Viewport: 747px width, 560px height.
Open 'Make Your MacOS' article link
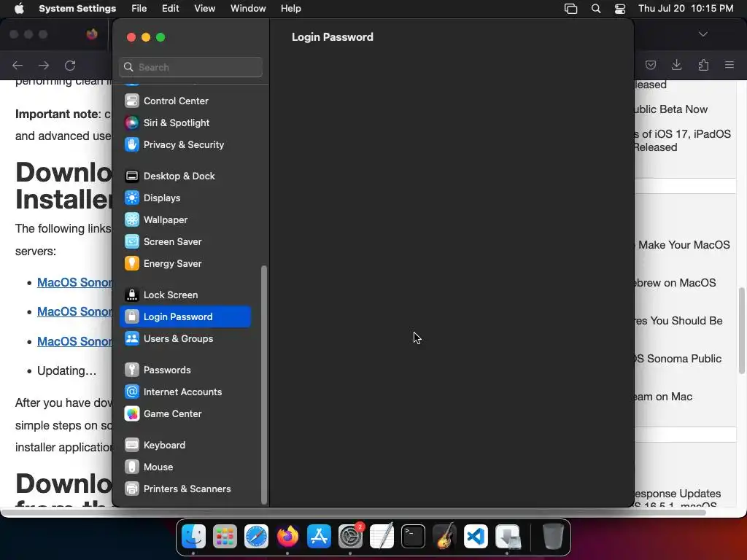[683, 245]
